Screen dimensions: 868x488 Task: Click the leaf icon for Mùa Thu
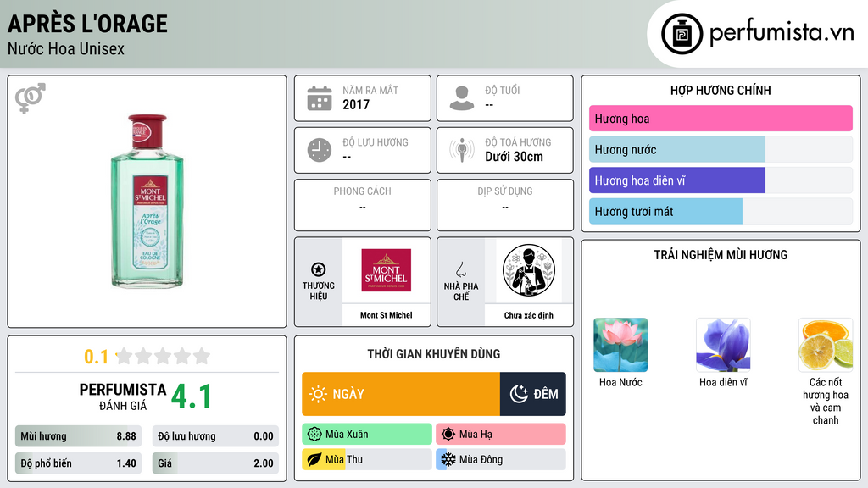click(x=314, y=459)
